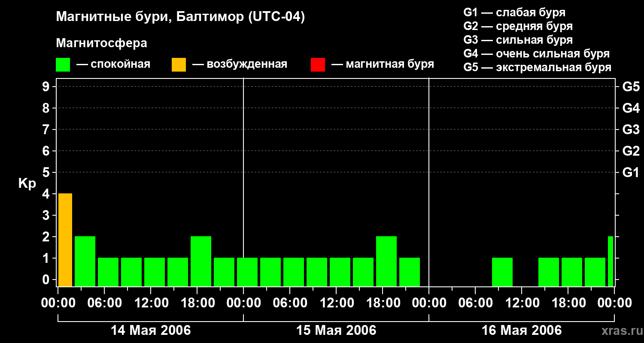644x343 pixels.
Task: Click the '00:00' label starting 14 May
Action: (58, 303)
